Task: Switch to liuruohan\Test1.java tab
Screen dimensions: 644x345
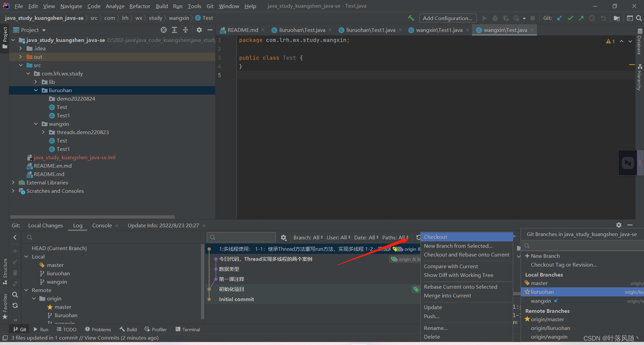Action: pyautogui.click(x=371, y=30)
